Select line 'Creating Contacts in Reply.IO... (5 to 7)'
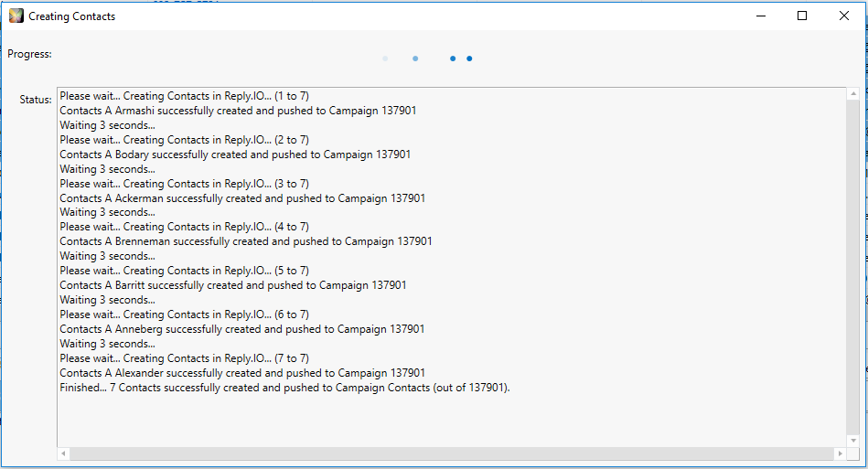The width and height of the screenshot is (868, 469). [x=185, y=271]
